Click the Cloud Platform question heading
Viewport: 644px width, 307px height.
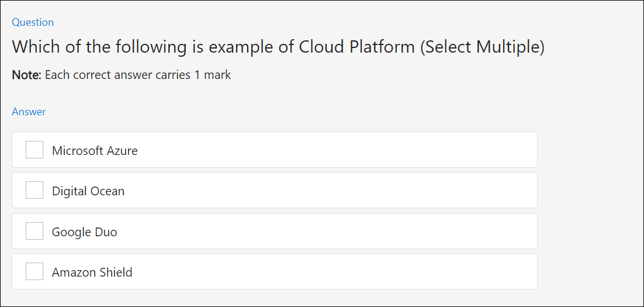[x=278, y=47]
